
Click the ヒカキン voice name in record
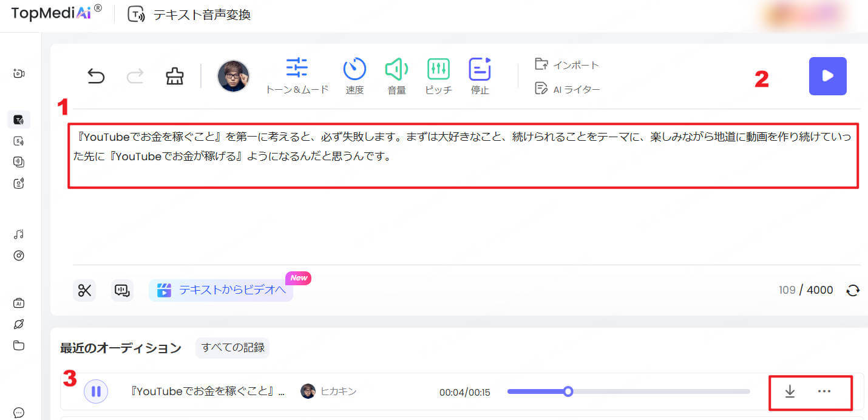click(339, 391)
